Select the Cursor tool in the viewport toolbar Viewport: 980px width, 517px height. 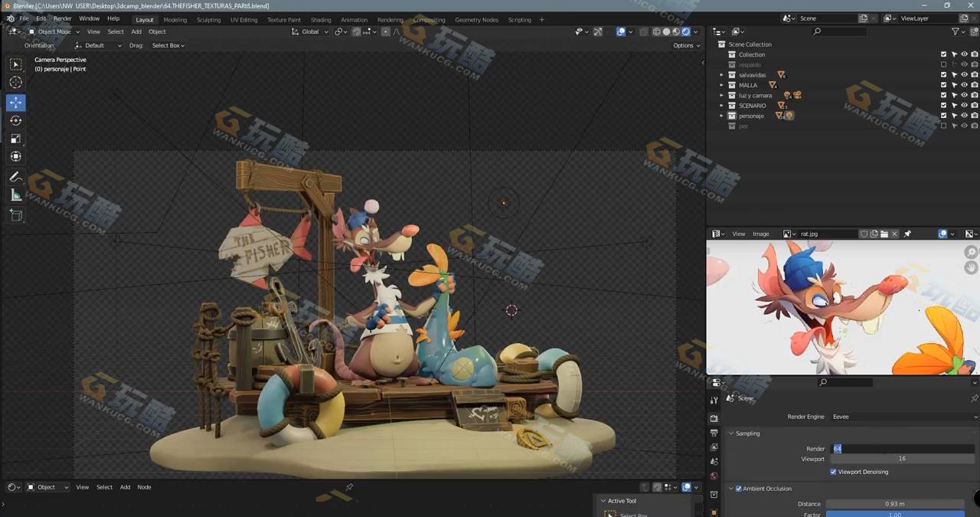tap(16, 83)
